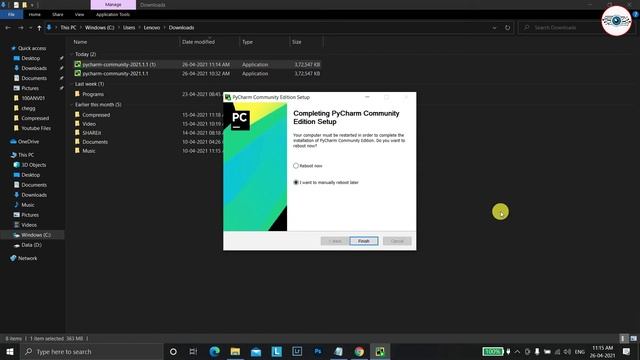Open Downloads under Quick access
Viewport: 640px width, 360px height.
pos(34,68)
